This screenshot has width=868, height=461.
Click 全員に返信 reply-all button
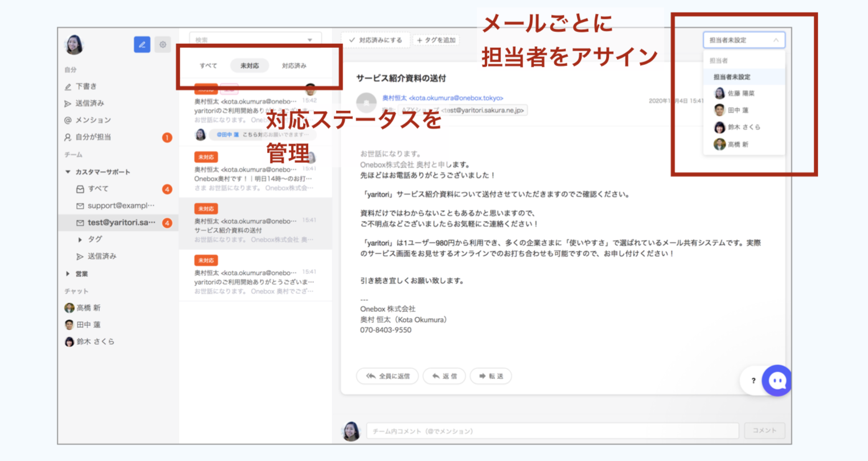click(x=387, y=376)
